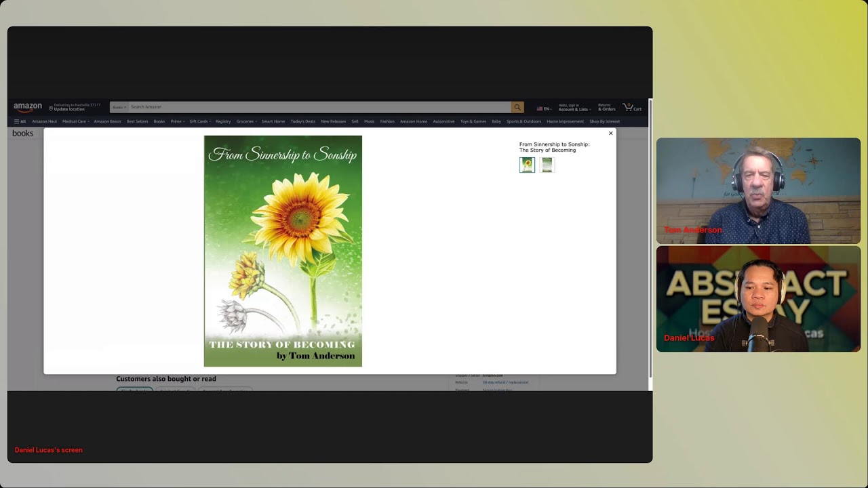Open Today's Deals
This screenshot has height=488, width=868.
click(x=302, y=121)
